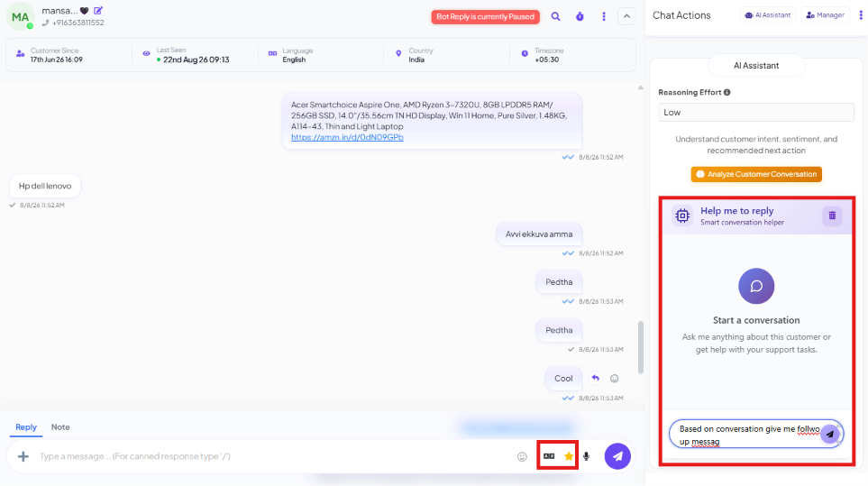
Task: Open the Manager tab in Chat Actions
Action: [x=826, y=15]
